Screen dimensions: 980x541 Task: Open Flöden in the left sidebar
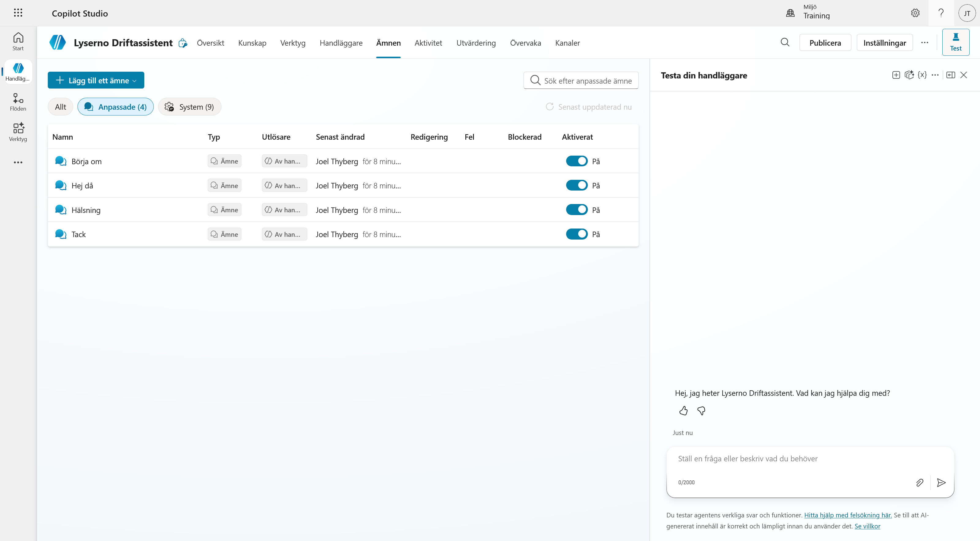coord(18,102)
